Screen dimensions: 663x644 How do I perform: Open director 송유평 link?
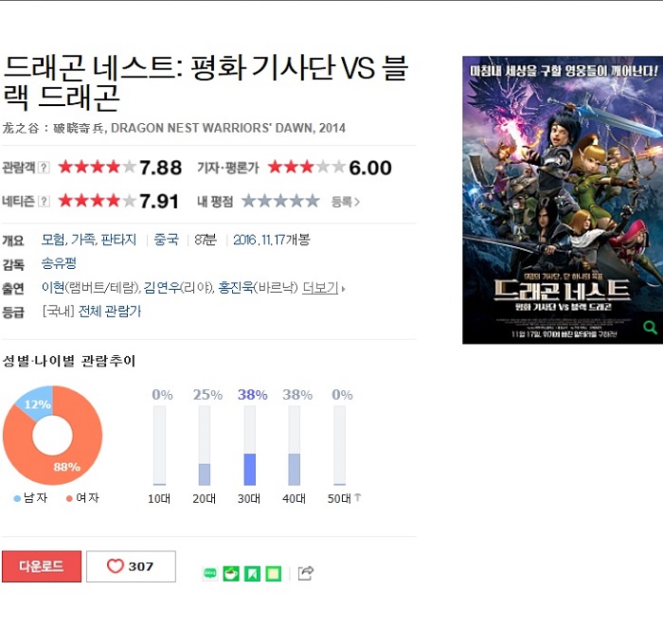pyautogui.click(x=59, y=263)
